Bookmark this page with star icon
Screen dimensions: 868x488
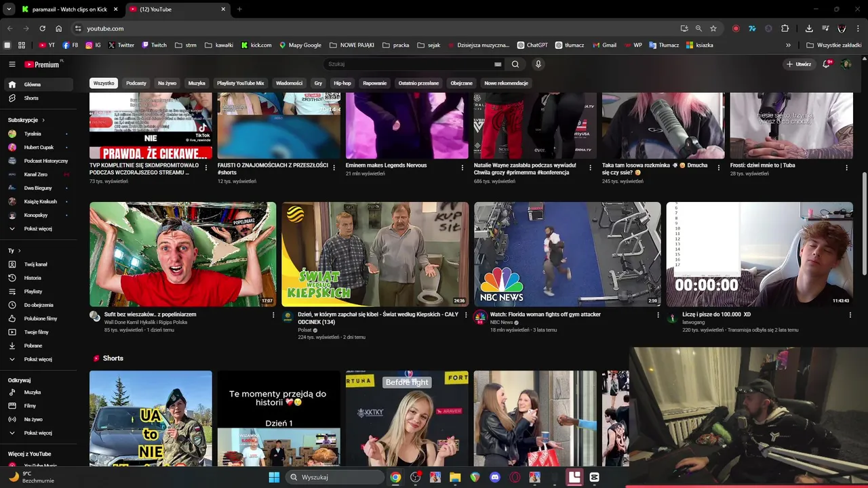pyautogui.click(x=713, y=28)
